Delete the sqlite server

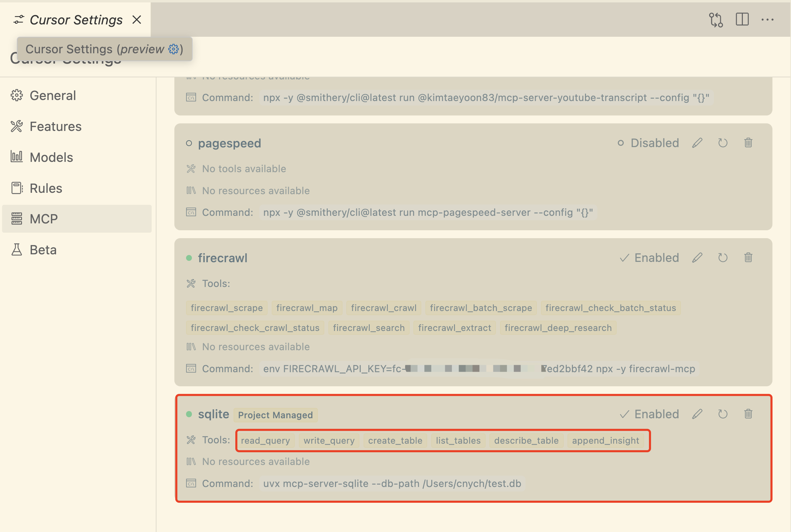pos(748,414)
